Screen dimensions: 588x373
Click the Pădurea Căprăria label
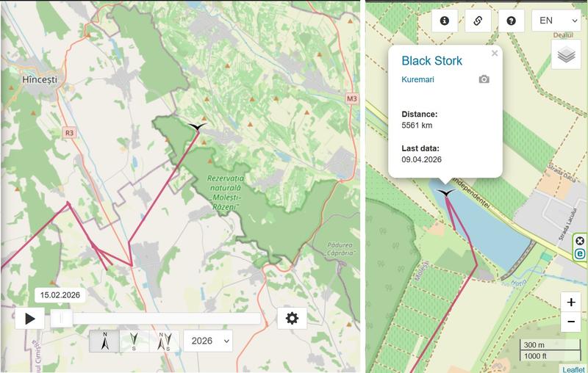pos(340,249)
